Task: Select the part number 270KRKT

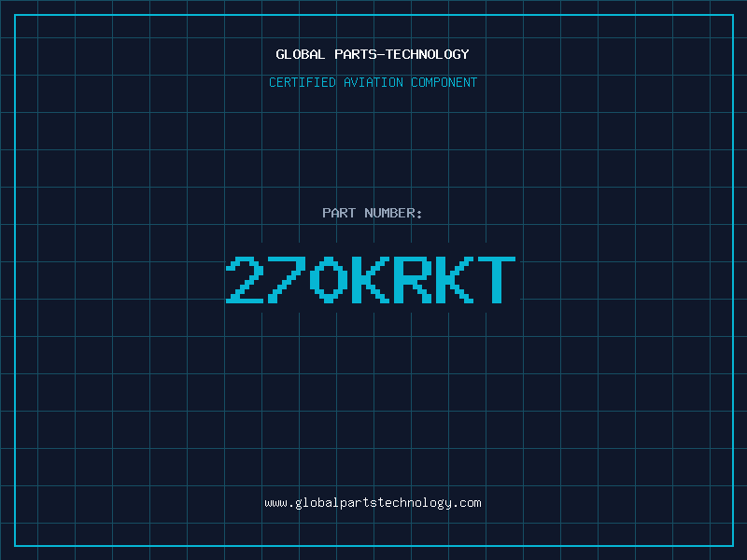Action: tap(371, 279)
